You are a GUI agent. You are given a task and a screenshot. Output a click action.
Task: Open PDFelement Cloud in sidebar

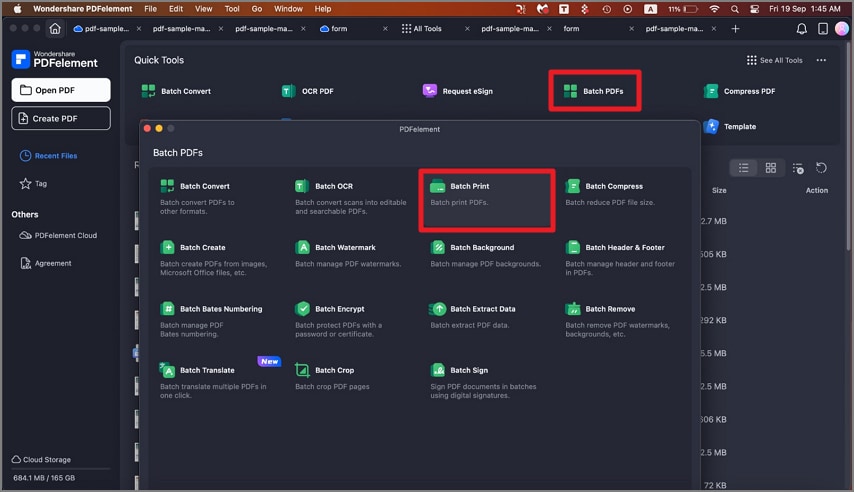pos(58,235)
